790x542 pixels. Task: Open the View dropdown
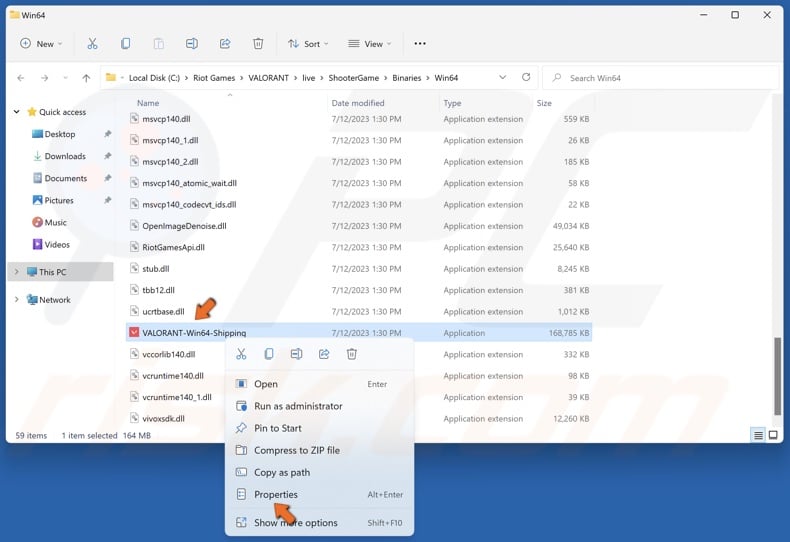click(x=370, y=44)
